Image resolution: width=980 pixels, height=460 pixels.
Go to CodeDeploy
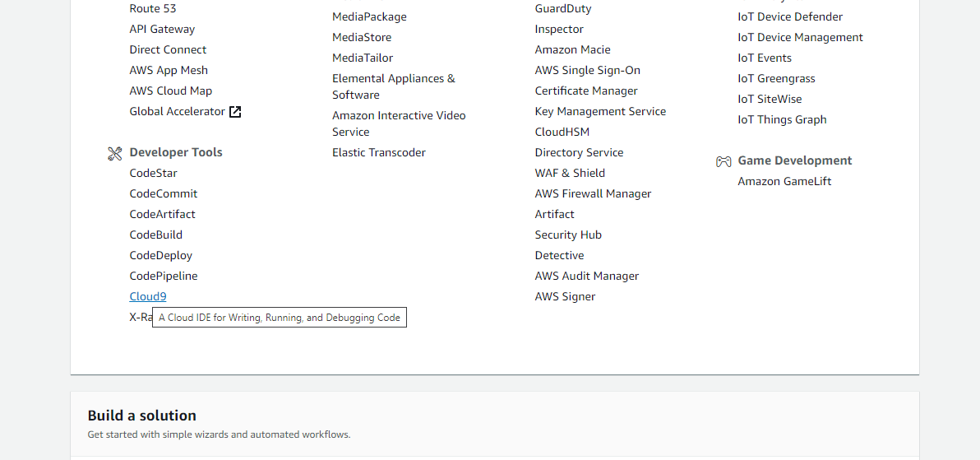tap(160, 256)
